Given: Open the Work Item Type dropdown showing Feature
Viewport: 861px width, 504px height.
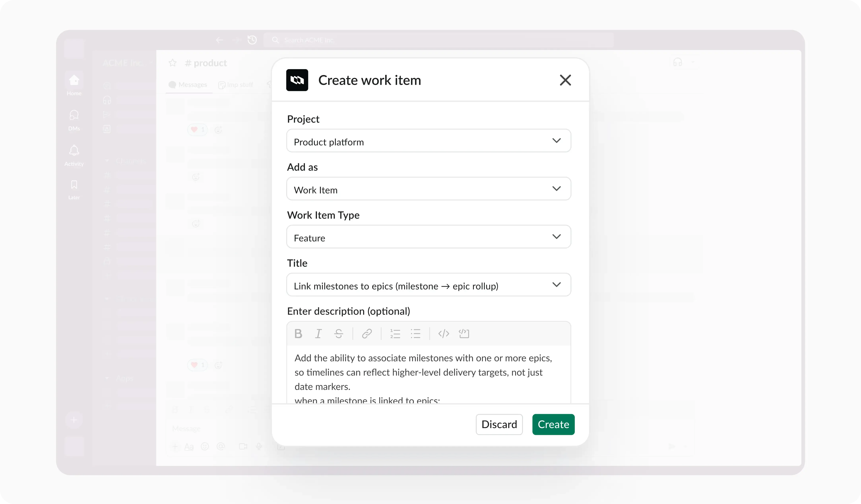Looking at the screenshot, I should point(429,237).
